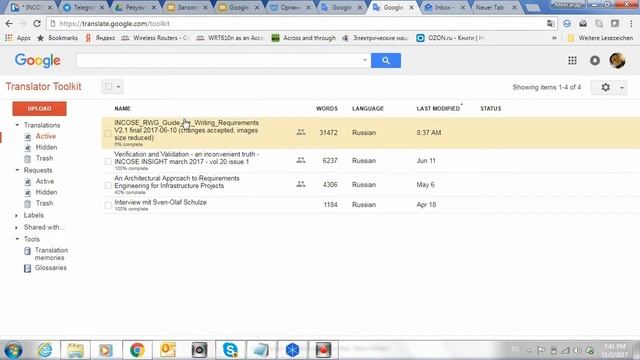
Task: Open the Google apps grid icon
Action: point(572,60)
